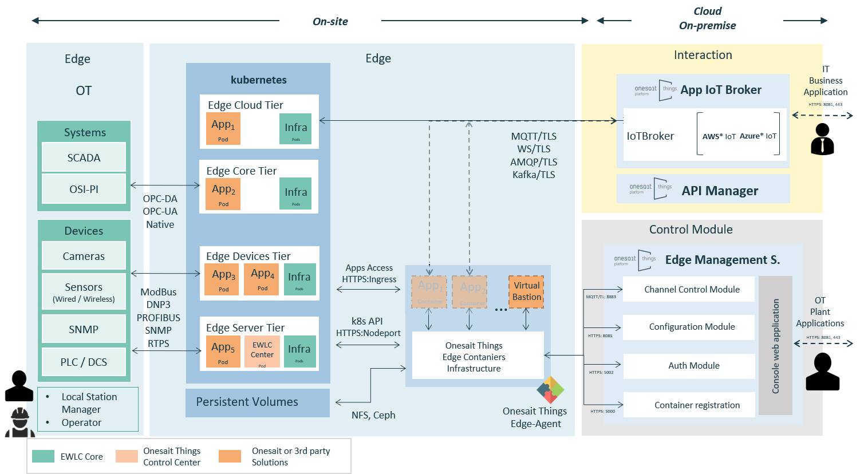Screen dimensions: 868x474
Task: Click the Control Module section heading
Action: click(x=691, y=230)
